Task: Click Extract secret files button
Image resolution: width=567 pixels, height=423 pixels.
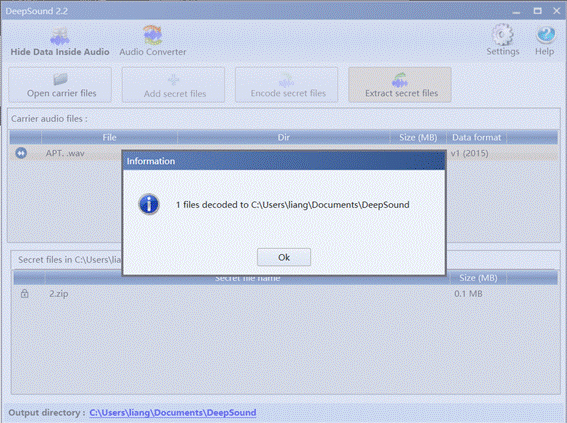Action: (400, 85)
